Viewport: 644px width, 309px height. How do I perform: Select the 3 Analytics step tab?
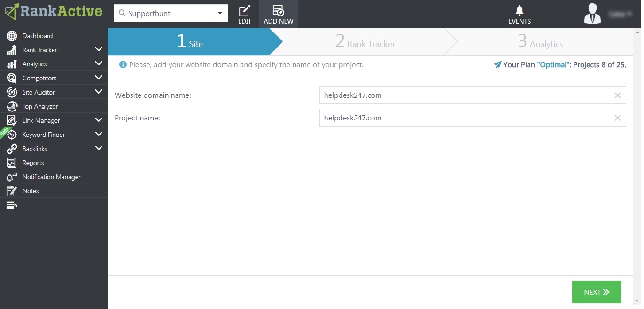540,42
